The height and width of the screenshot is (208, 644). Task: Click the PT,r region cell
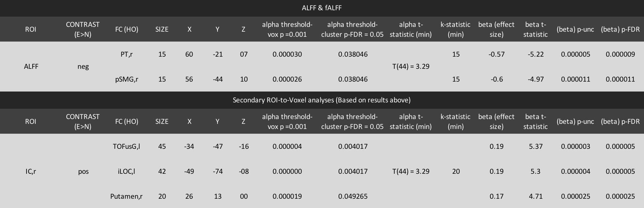(126, 54)
